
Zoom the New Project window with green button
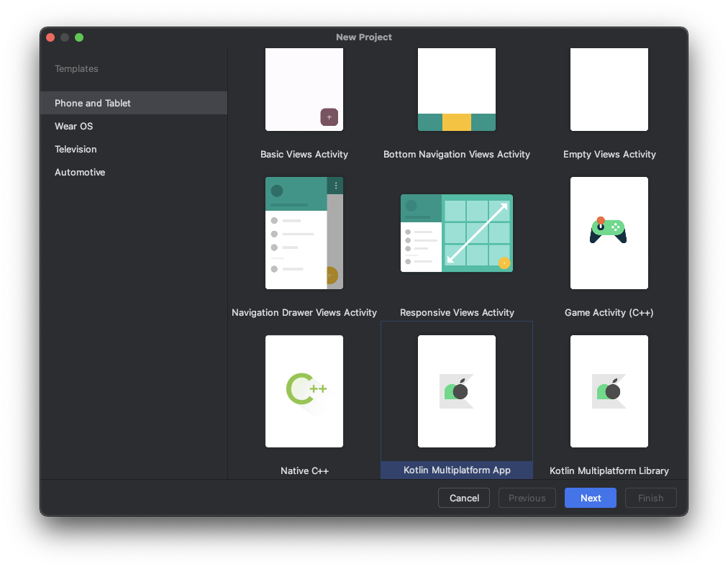pyautogui.click(x=79, y=37)
